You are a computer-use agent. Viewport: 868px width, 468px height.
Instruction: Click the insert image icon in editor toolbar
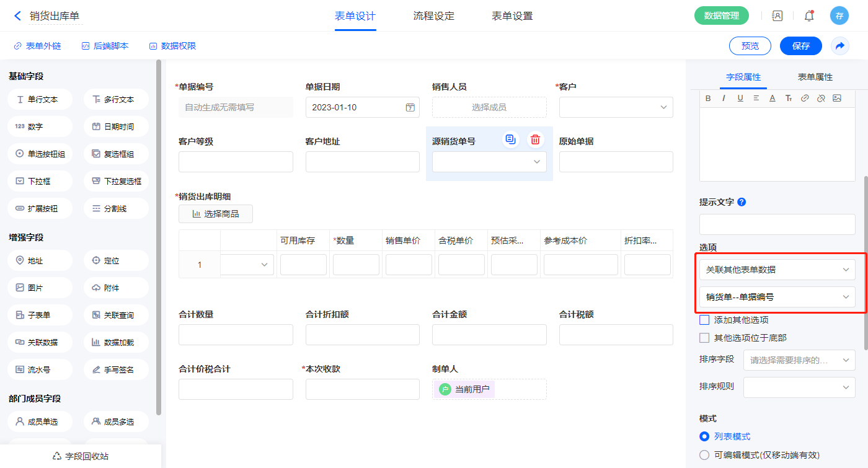(836, 98)
